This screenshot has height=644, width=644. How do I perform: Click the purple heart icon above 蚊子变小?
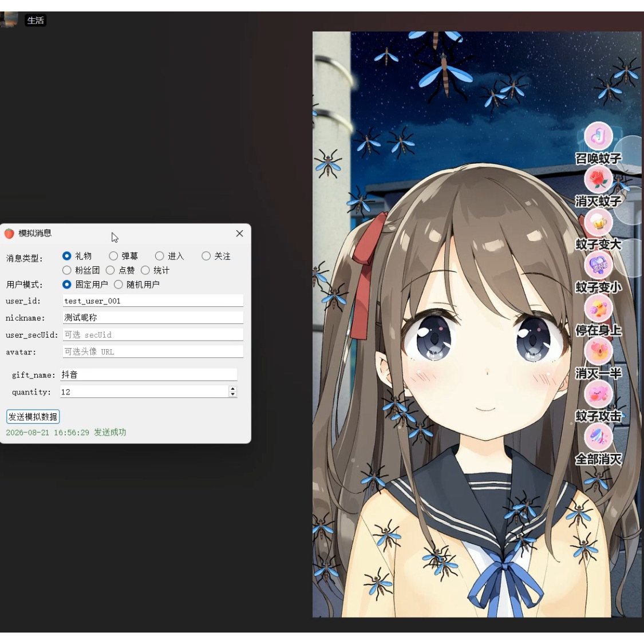[598, 265]
